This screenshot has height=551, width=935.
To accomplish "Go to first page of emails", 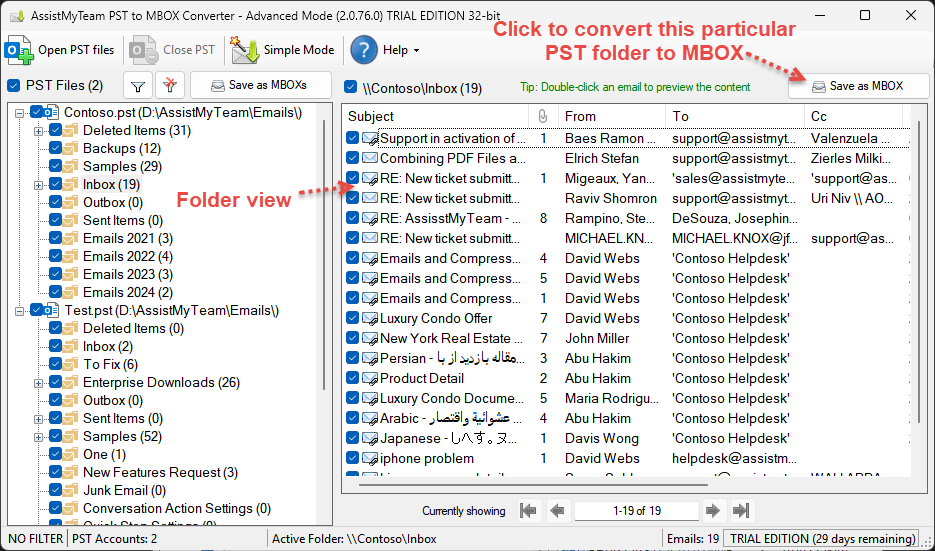I will 528,510.
